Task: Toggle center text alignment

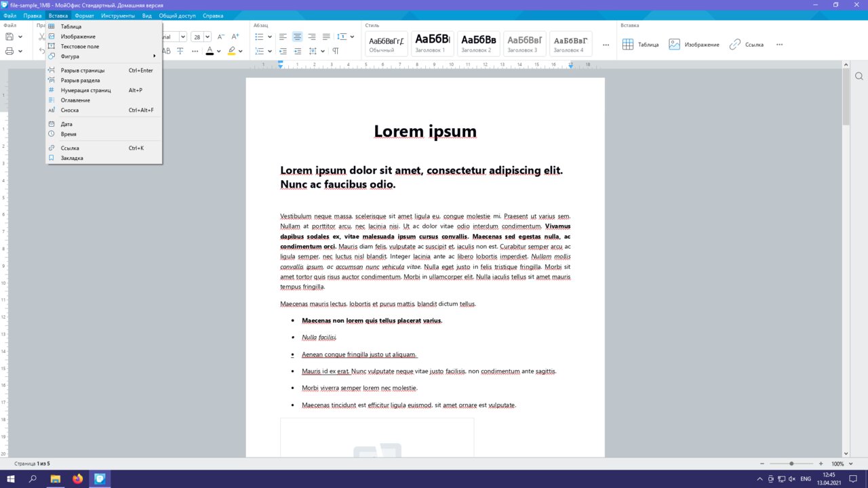Action: pos(297,37)
